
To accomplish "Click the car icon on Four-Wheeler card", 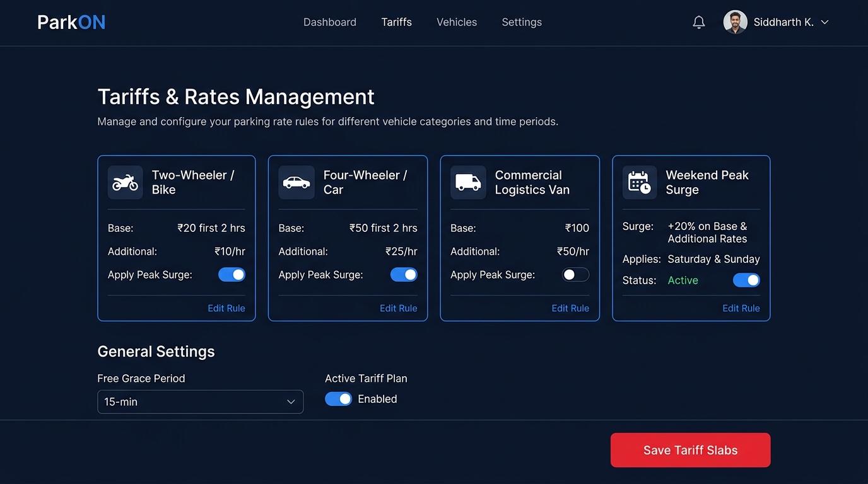I will pyautogui.click(x=296, y=183).
